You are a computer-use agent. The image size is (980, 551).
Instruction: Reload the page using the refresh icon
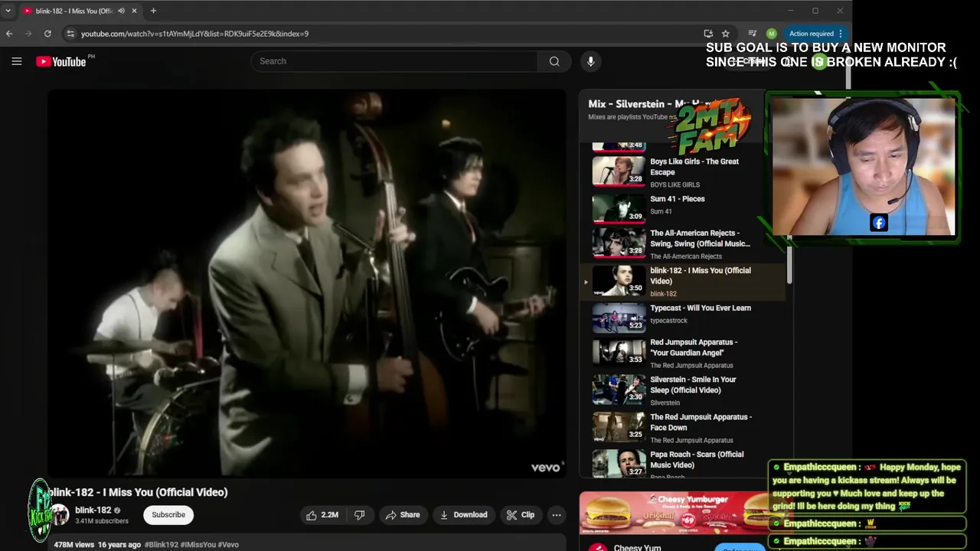(47, 34)
